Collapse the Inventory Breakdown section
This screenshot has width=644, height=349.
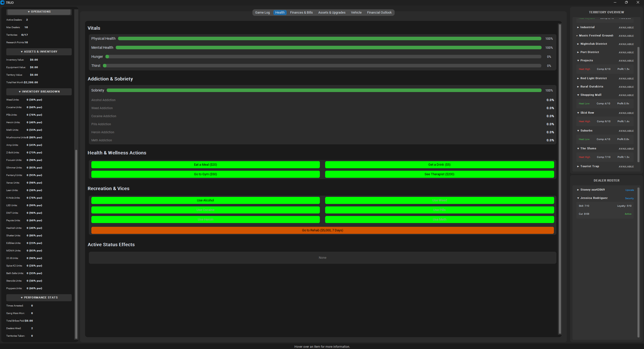click(39, 92)
